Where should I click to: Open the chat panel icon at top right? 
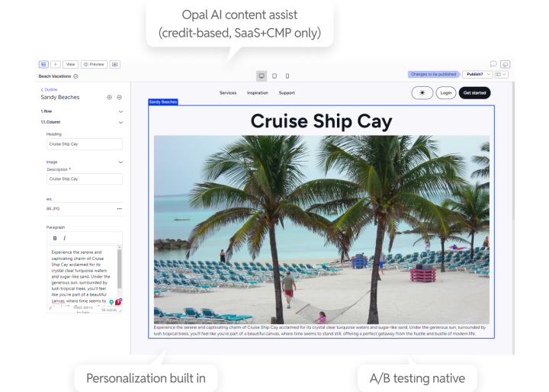(x=506, y=65)
